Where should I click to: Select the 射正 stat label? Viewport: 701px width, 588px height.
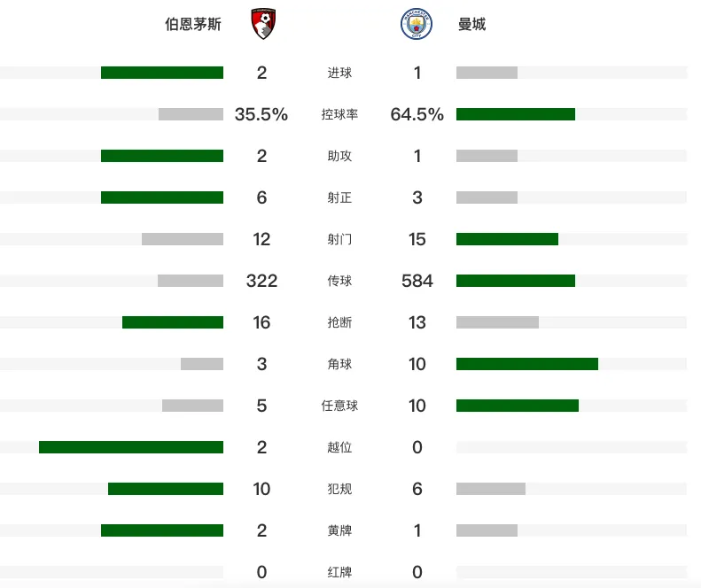click(339, 197)
